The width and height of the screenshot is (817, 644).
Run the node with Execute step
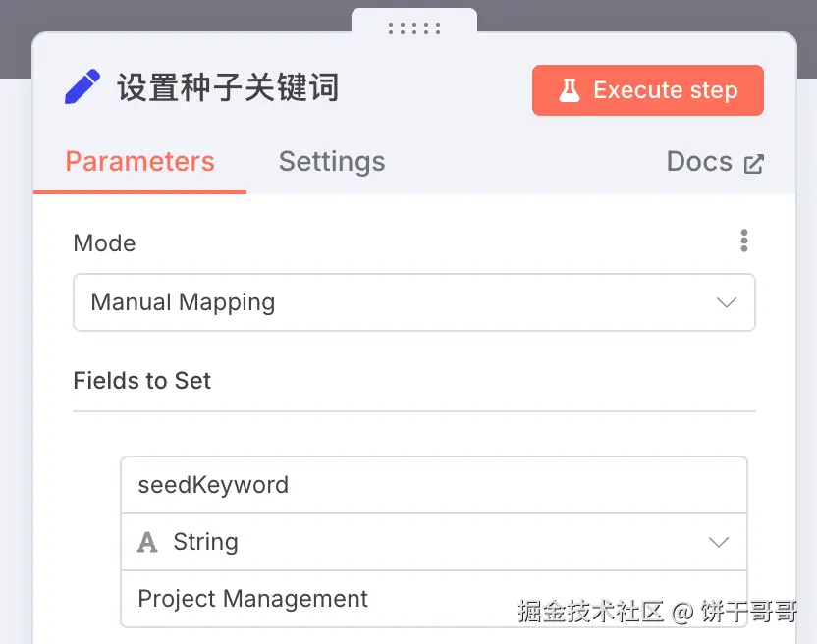tap(648, 90)
